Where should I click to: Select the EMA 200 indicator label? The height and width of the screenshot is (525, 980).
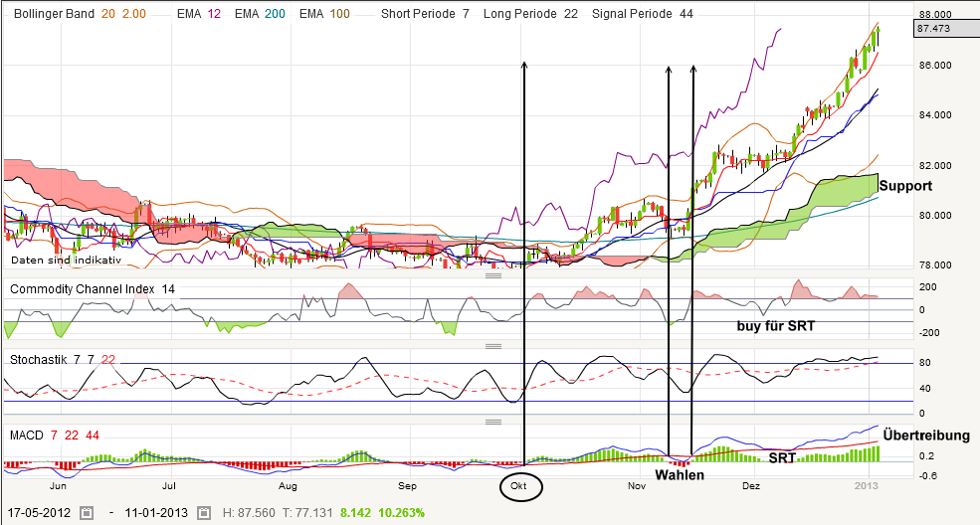pos(260,14)
